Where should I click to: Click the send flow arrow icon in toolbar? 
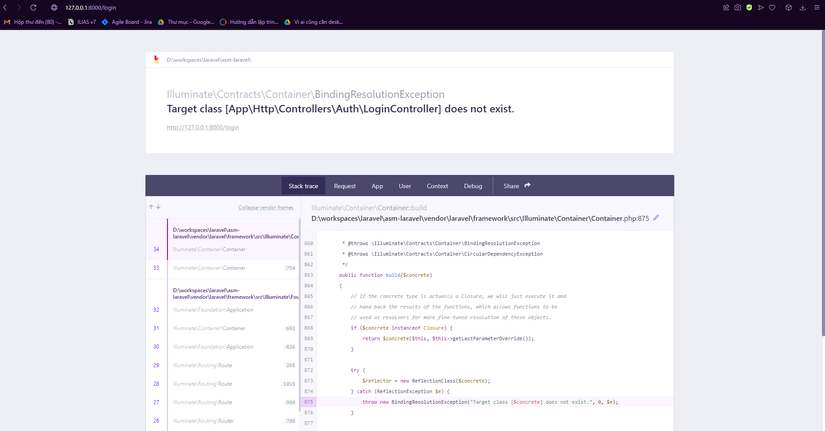[x=761, y=7]
